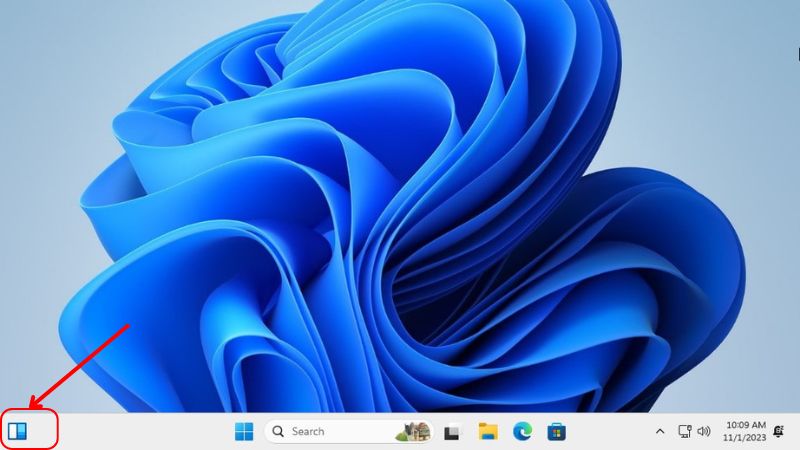The image size is (800, 450).
Task: Click the 10:09 AM clock
Action: click(747, 425)
